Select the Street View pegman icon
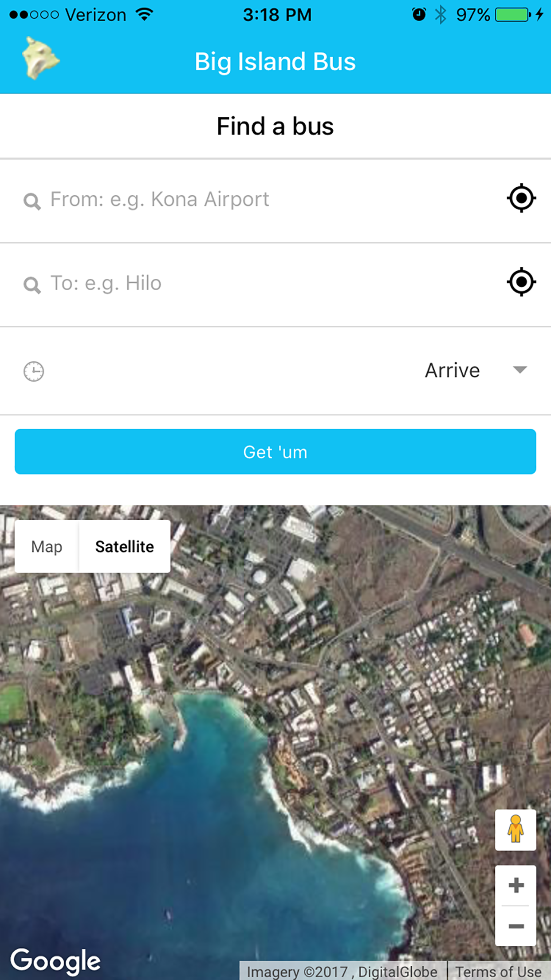Screen dimensions: 551x980 [x=516, y=830]
